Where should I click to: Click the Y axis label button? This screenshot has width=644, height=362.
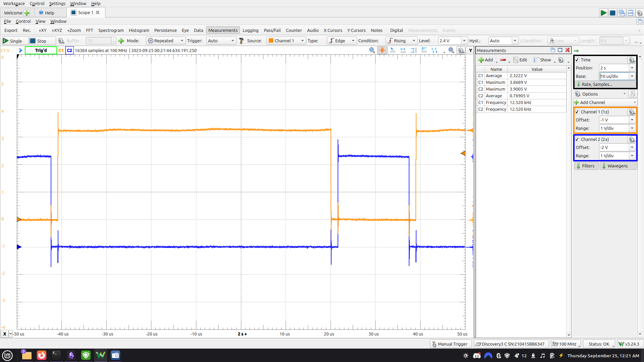pos(470,50)
